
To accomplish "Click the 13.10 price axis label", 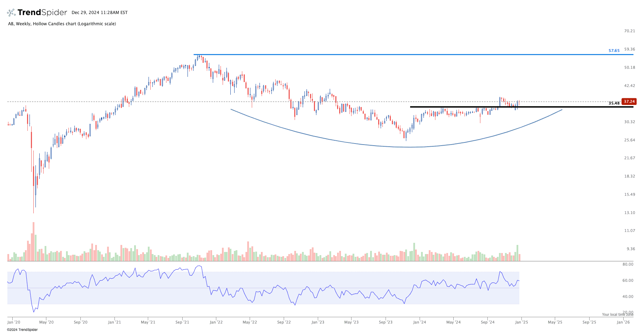I will click(629, 213).
